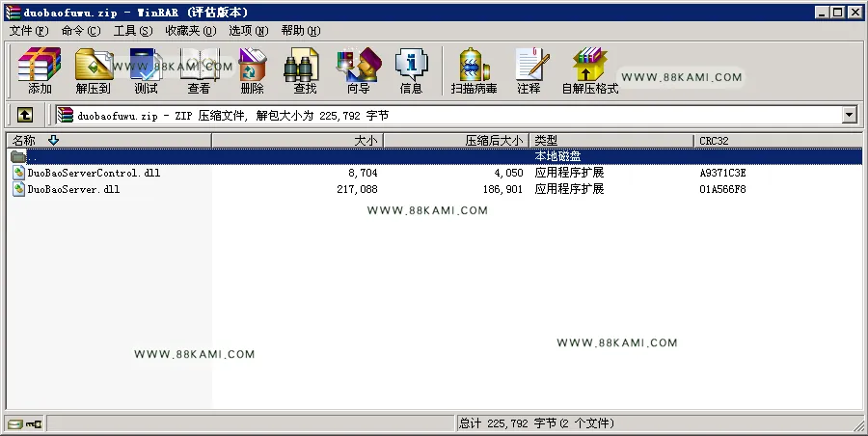Click status bar total 225,792 bytes text
Image resolution: width=868 pixels, height=436 pixels.
click(x=536, y=423)
